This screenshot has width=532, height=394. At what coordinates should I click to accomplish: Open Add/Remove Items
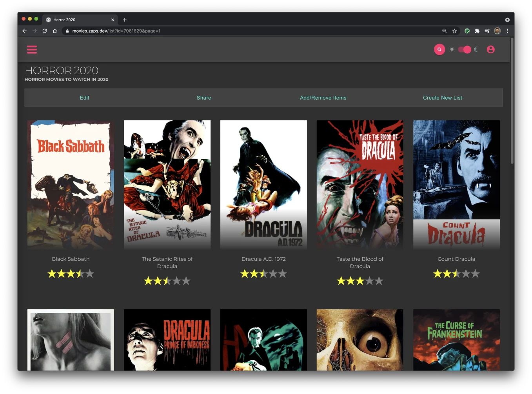(x=323, y=98)
